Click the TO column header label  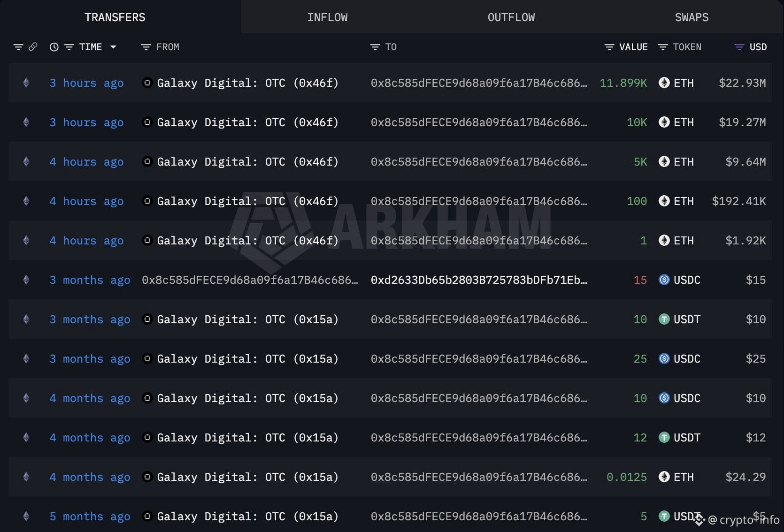[391, 47]
